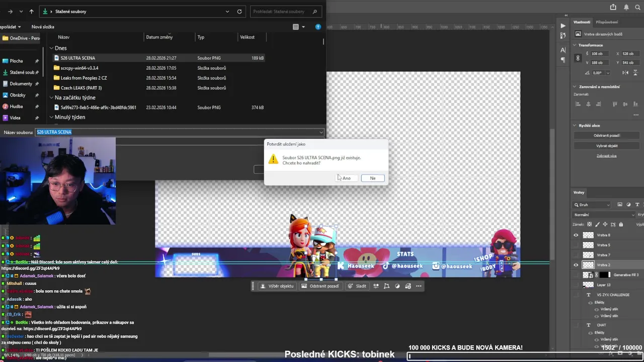Filter layers by type layers icon
Image resolution: width=644 pixels, height=362 pixels.
coord(637,205)
